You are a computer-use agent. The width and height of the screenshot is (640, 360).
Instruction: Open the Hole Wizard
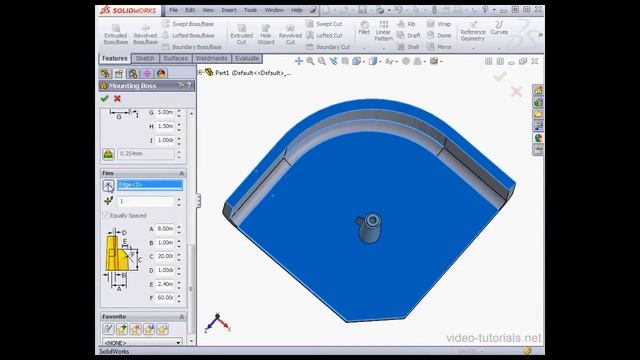(x=266, y=34)
